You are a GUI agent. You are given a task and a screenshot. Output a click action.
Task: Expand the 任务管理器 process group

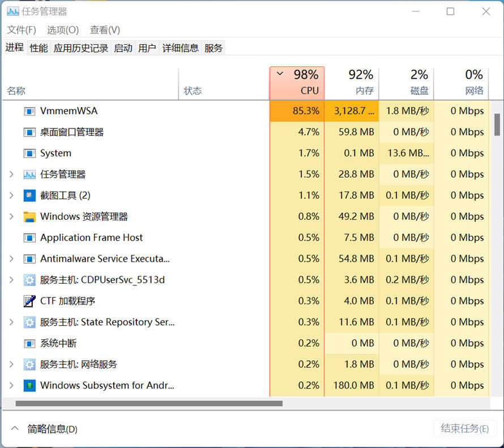click(11, 174)
